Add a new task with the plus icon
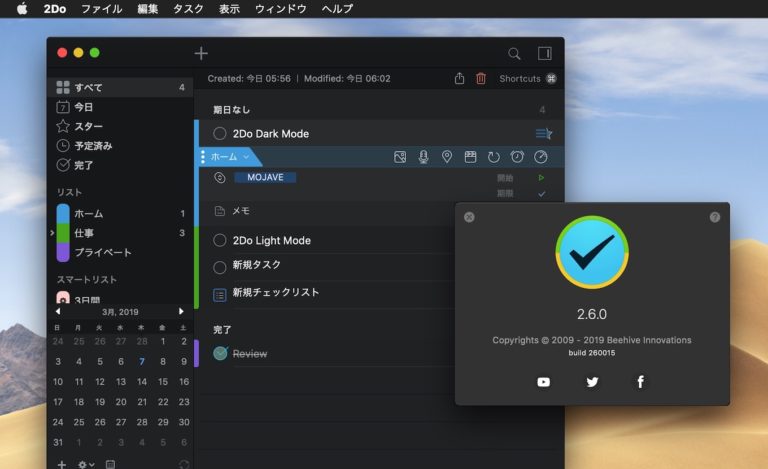This screenshot has height=469, width=768. coord(201,53)
